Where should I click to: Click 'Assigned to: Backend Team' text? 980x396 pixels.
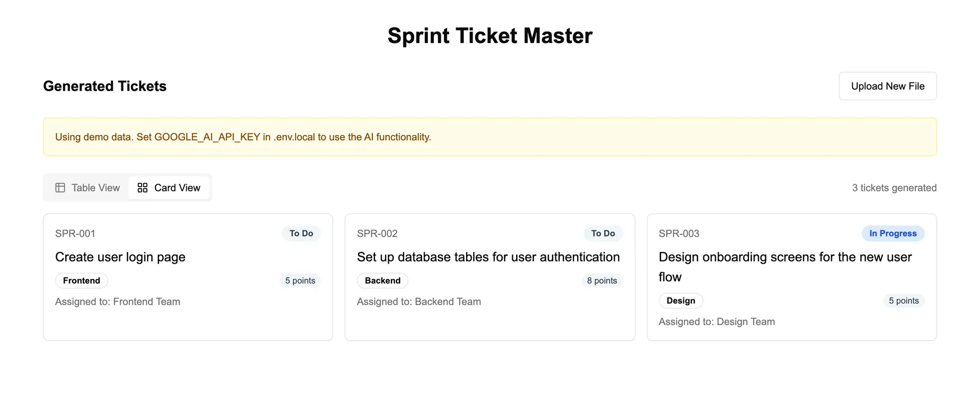point(419,302)
